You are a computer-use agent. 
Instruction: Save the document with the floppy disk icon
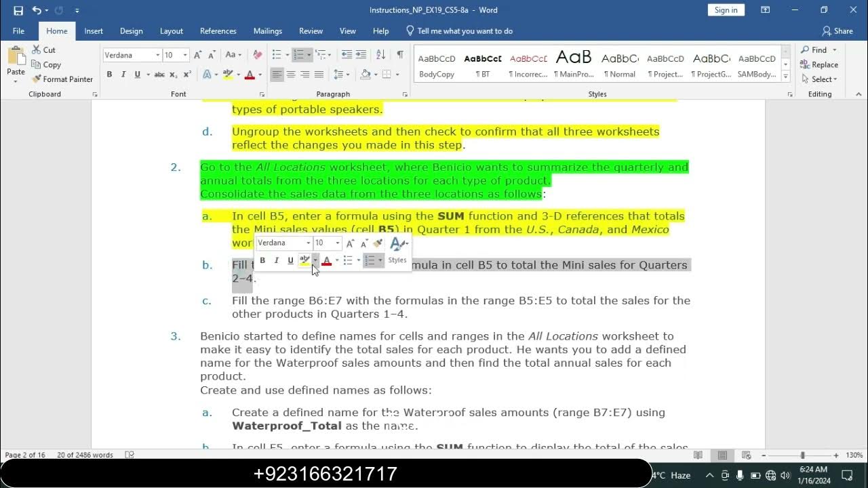tap(18, 10)
